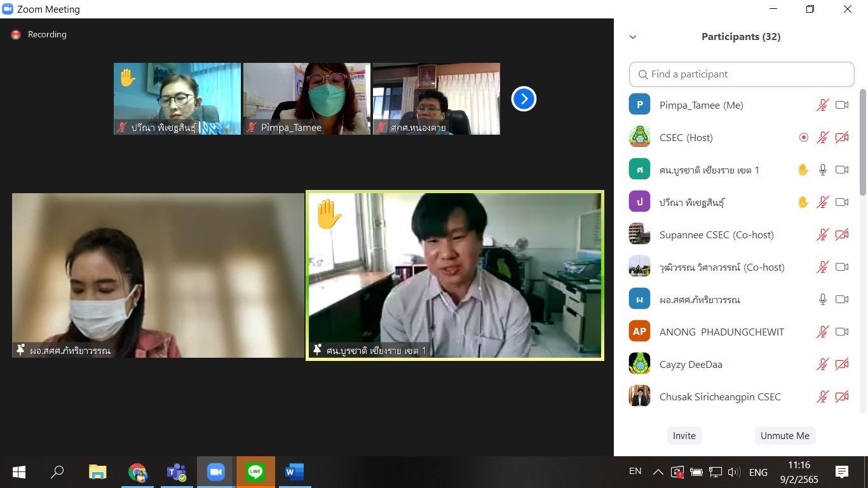Click the CSEC host recording status icon
The width and height of the screenshot is (868, 488).
pyautogui.click(x=803, y=137)
